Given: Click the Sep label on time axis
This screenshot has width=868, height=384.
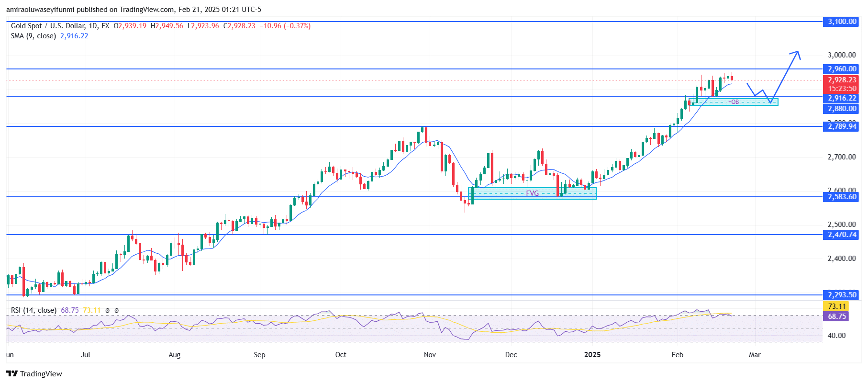Looking at the screenshot, I should click(259, 355).
